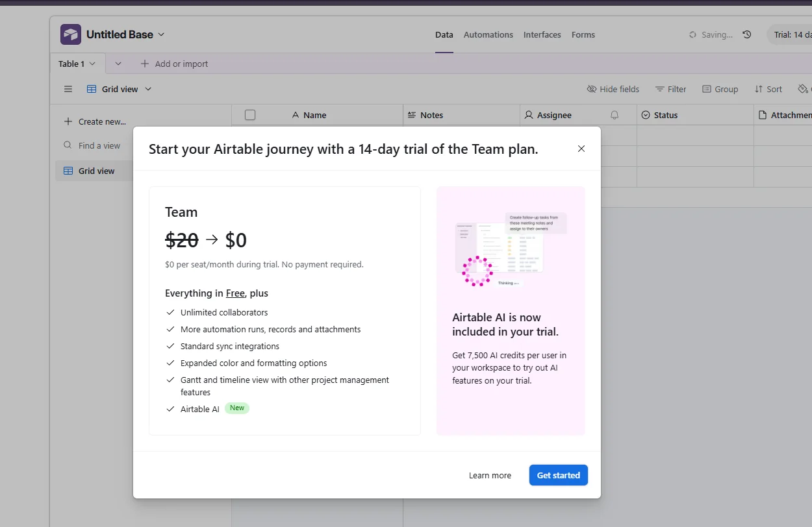The height and width of the screenshot is (527, 812).
Task: Click the 'Airtable AI is now included' heading
Action: [x=505, y=325]
